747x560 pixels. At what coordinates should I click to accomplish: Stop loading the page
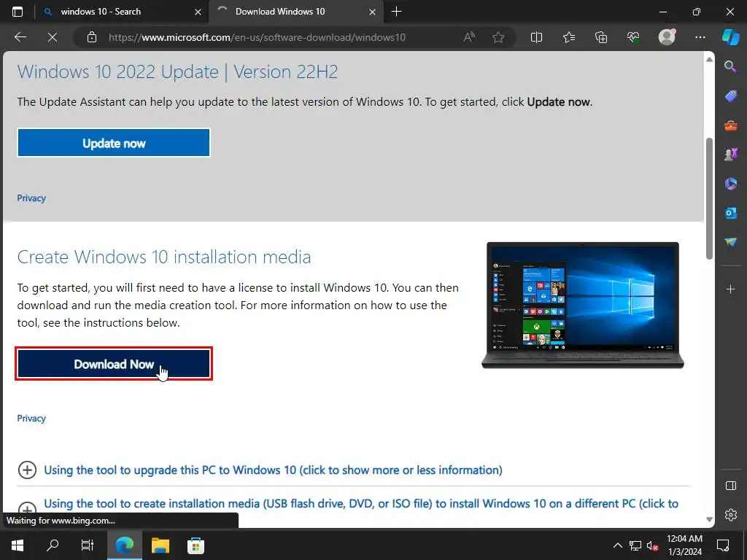[53, 37]
